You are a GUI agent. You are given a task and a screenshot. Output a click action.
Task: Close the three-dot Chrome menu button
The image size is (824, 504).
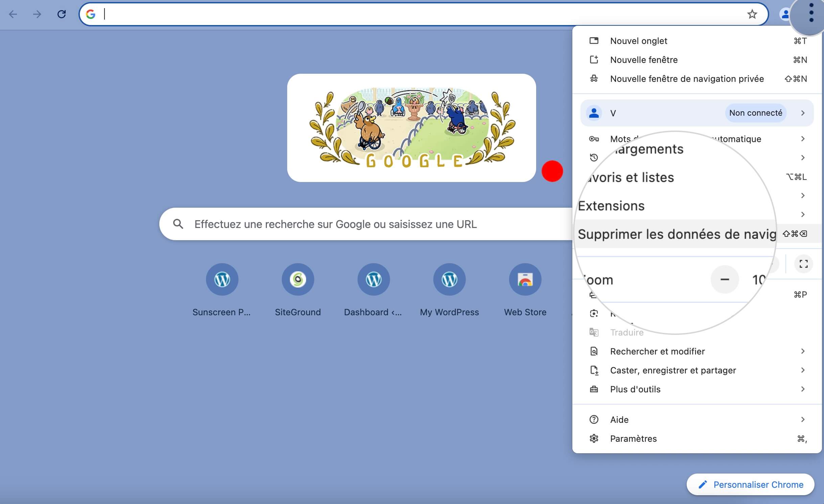pos(811,13)
